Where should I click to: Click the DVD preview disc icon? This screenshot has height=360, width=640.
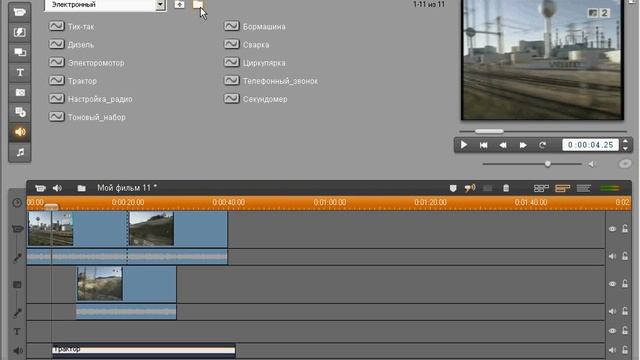pyautogui.click(x=625, y=164)
